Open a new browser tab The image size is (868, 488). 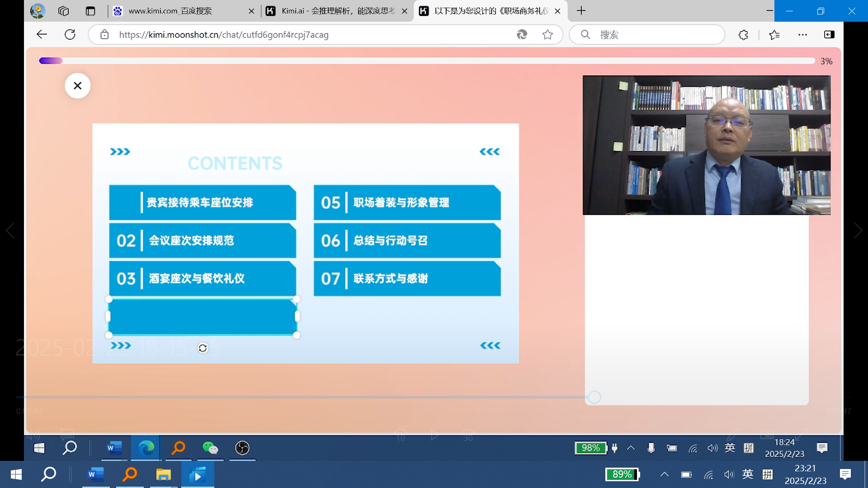coord(581,10)
